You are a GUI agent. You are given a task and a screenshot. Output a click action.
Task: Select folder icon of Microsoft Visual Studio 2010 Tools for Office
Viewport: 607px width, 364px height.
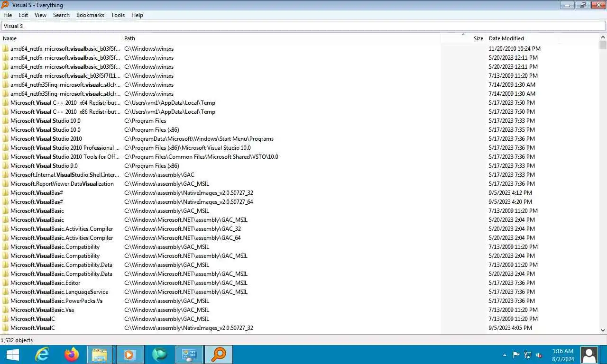pos(6,157)
